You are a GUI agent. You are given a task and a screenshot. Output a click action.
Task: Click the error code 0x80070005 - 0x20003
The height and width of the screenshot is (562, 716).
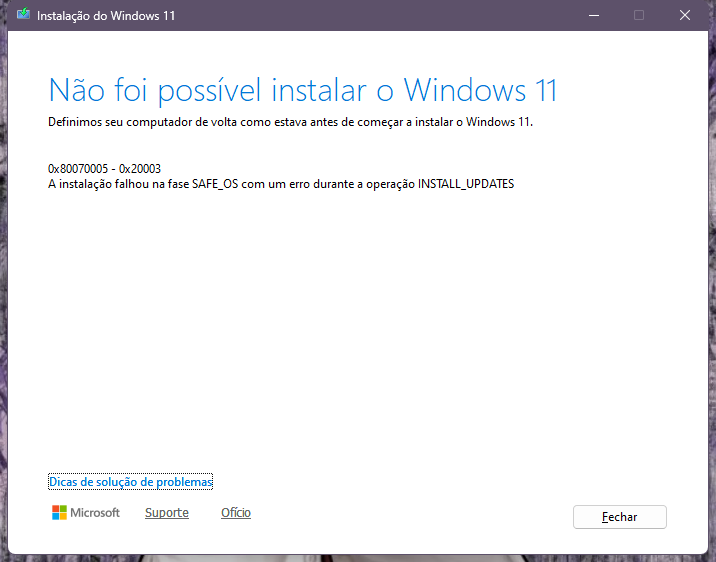[105, 168]
